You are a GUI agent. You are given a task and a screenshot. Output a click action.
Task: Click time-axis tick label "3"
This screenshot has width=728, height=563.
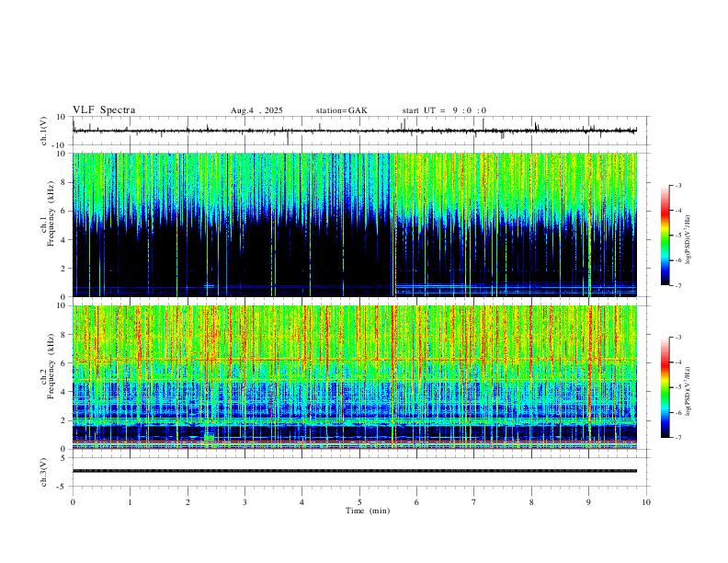(245, 502)
